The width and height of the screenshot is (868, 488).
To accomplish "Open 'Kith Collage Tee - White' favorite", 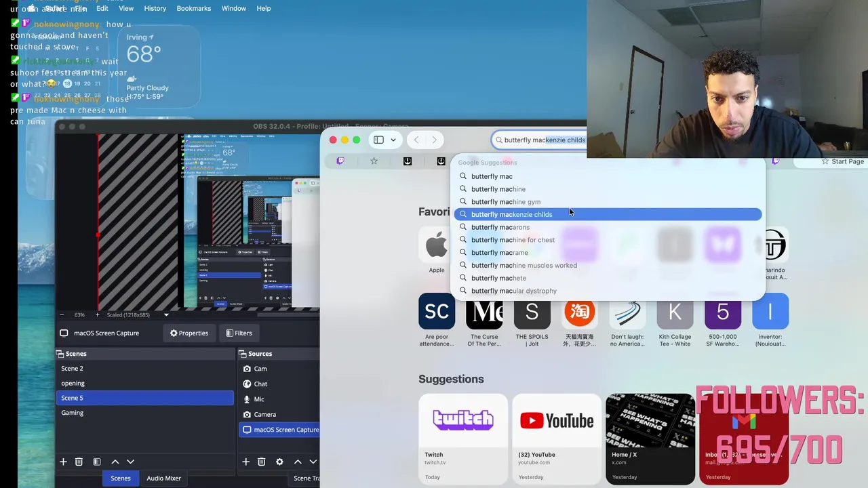I will tap(675, 311).
